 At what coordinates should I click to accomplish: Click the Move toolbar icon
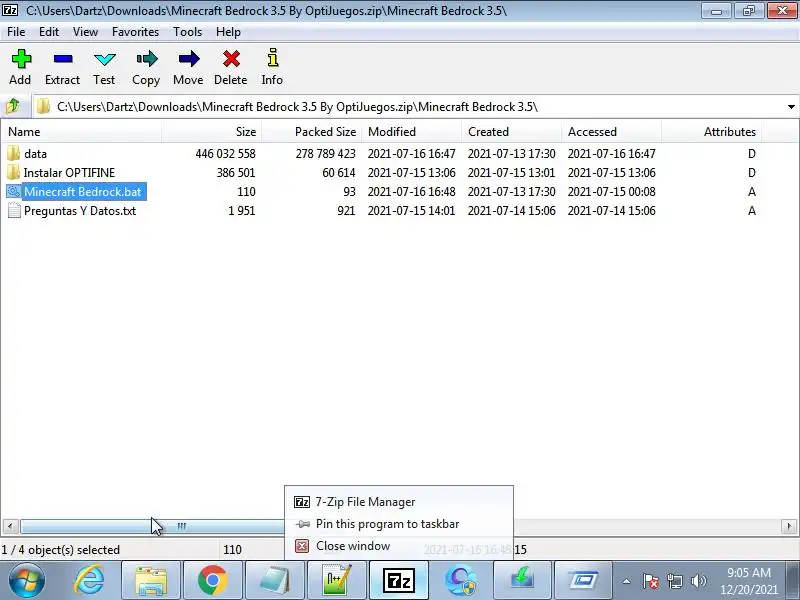[x=189, y=59]
